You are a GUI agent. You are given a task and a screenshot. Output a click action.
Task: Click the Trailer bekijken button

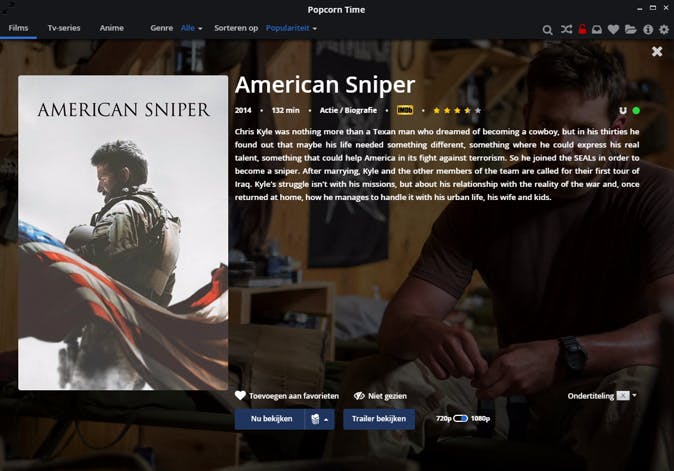point(379,419)
